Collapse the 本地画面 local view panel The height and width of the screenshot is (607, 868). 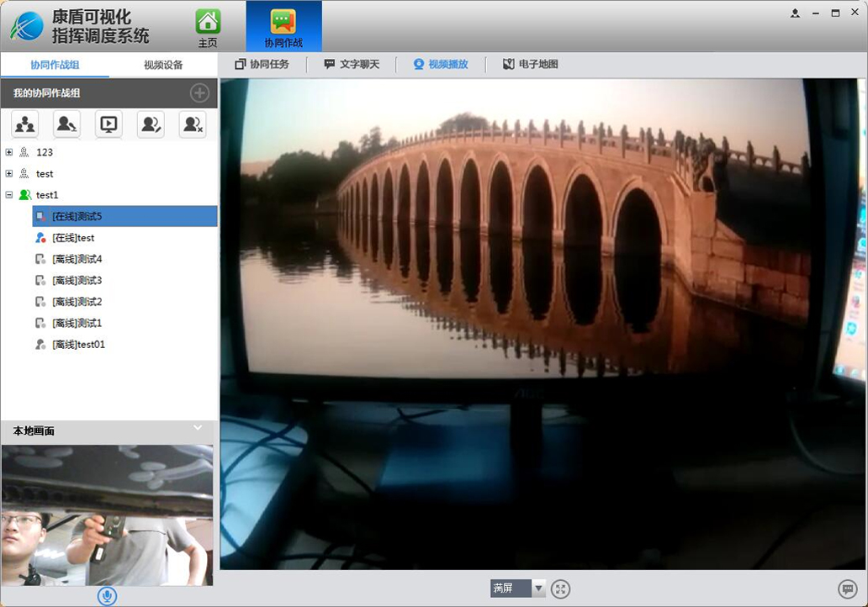tap(198, 428)
